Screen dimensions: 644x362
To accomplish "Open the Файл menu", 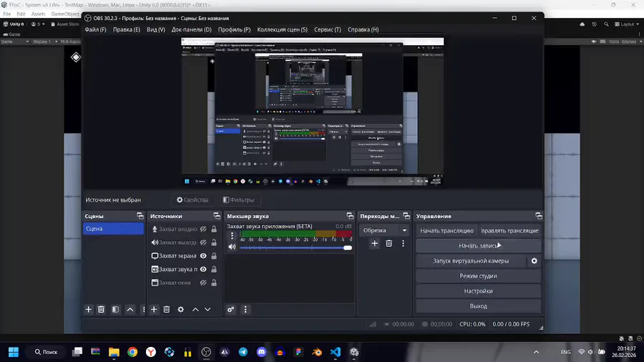I will click(95, 30).
